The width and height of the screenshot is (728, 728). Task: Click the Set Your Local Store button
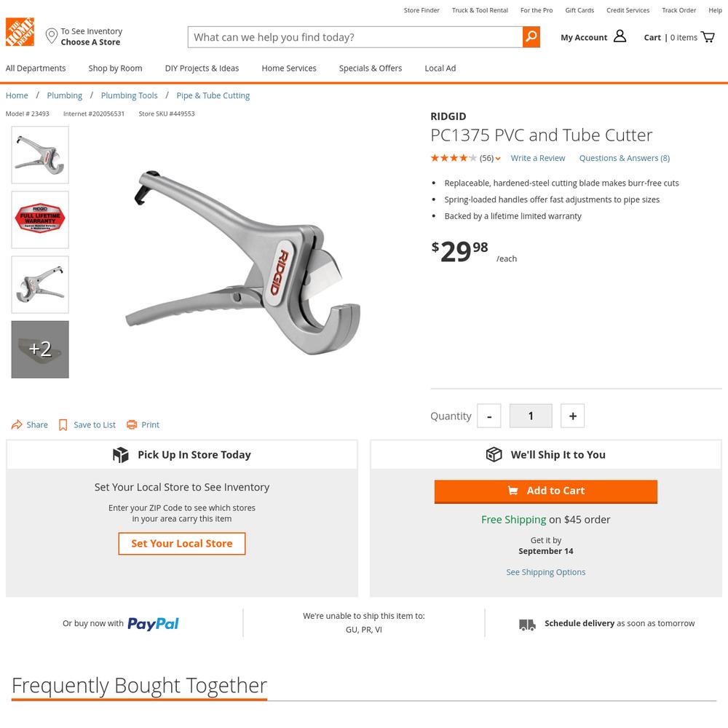tap(182, 544)
